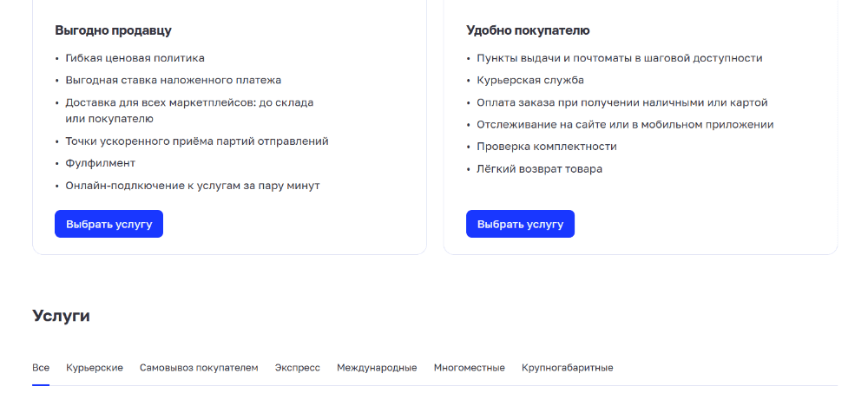Click the "Выгодная ставка наложенного платежа" item
Screen dimensions: 868x393
coord(174,81)
